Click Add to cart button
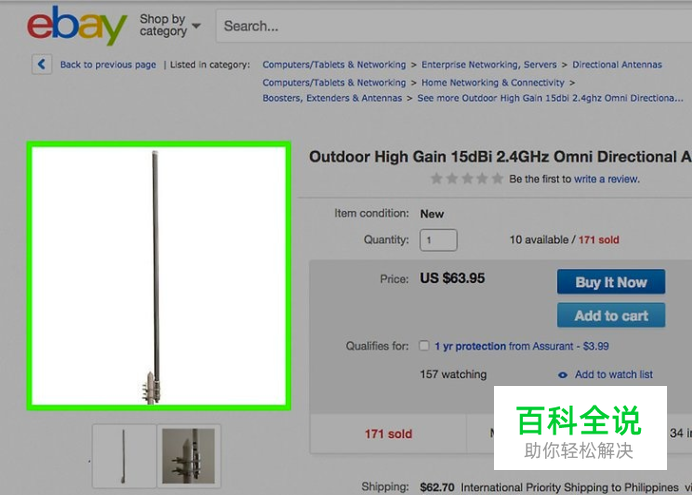The image size is (692, 495). tap(611, 315)
